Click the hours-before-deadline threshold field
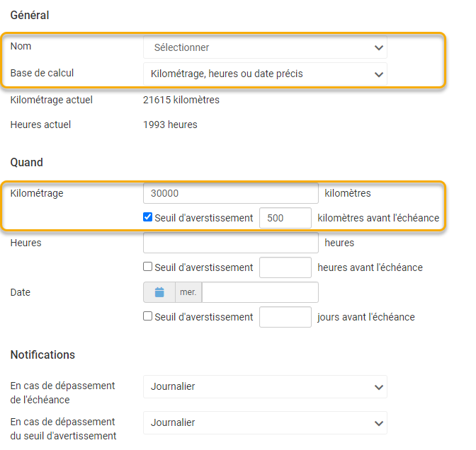Image resolution: width=476 pixels, height=450 pixels. click(285, 267)
